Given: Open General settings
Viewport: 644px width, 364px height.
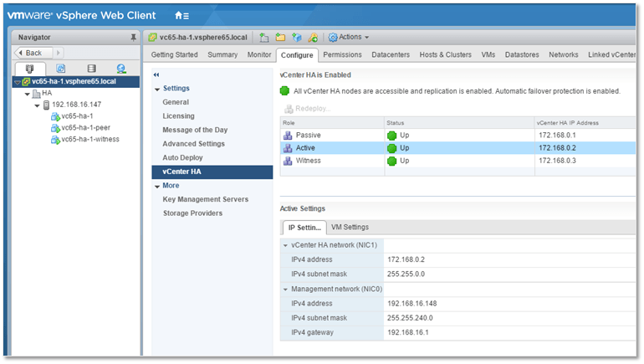Looking at the screenshot, I should coord(176,102).
